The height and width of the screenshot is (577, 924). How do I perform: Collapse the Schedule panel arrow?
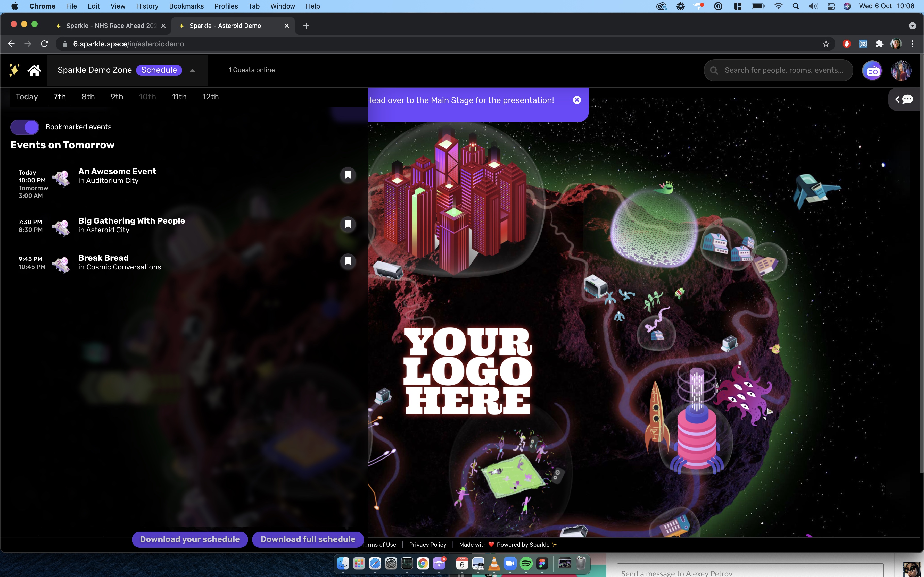[x=192, y=70]
